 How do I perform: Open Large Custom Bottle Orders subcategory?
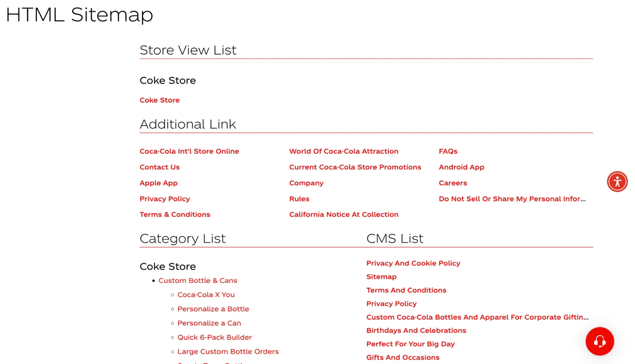pyautogui.click(x=228, y=351)
